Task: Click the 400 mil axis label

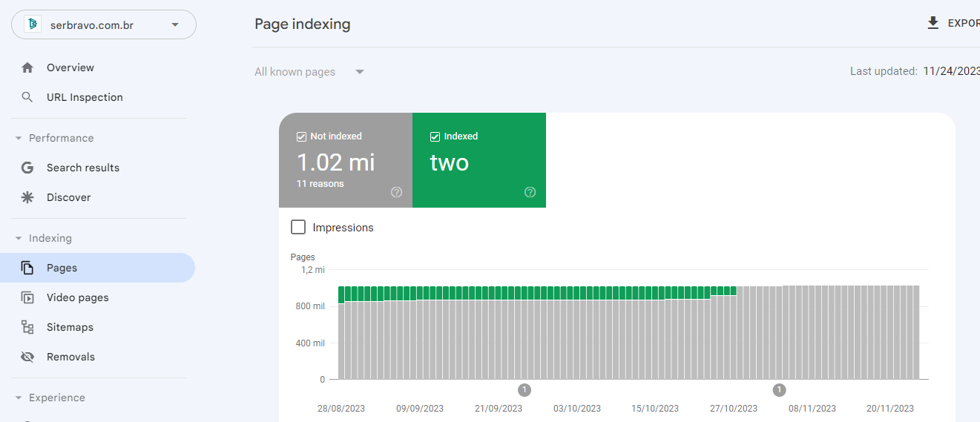Action: [310, 343]
